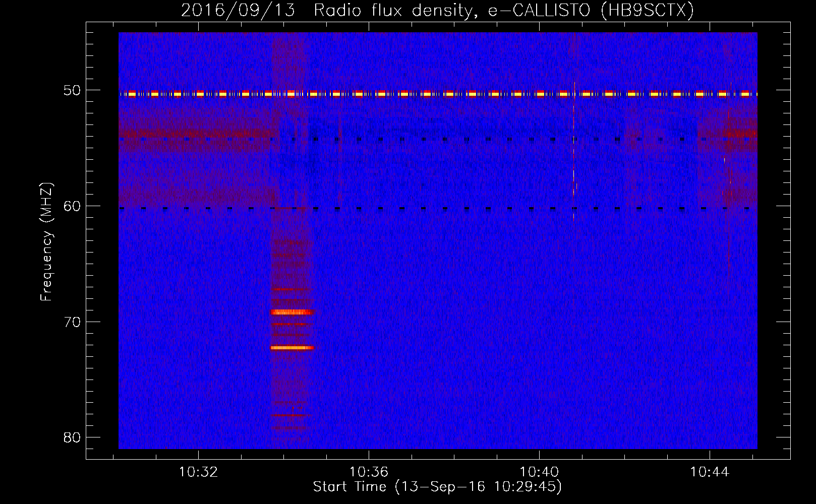Screen dimensions: 816x504
Task: Click the date '2016/09/13' in the title
Action: [x=238, y=11]
